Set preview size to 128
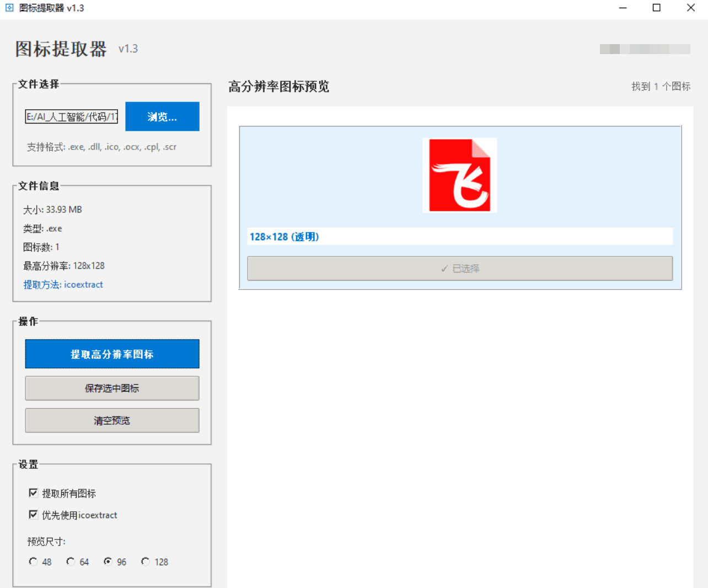The image size is (708, 588). pos(146,561)
